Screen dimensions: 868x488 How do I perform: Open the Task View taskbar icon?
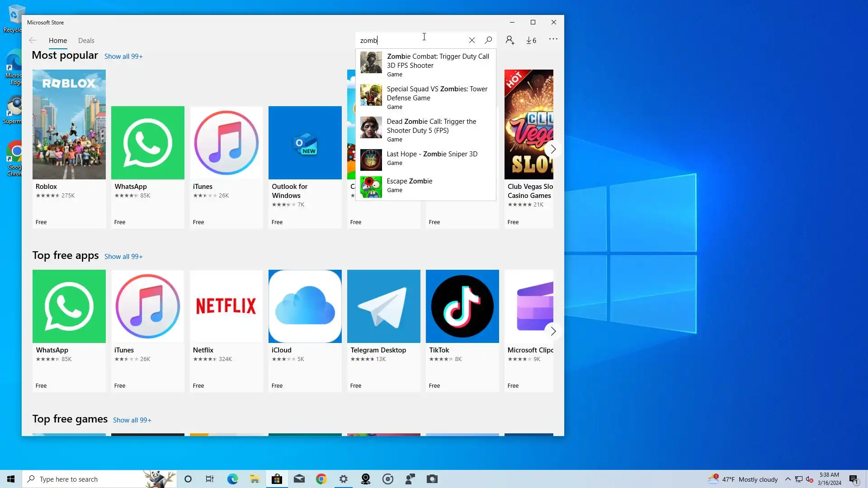(x=210, y=479)
